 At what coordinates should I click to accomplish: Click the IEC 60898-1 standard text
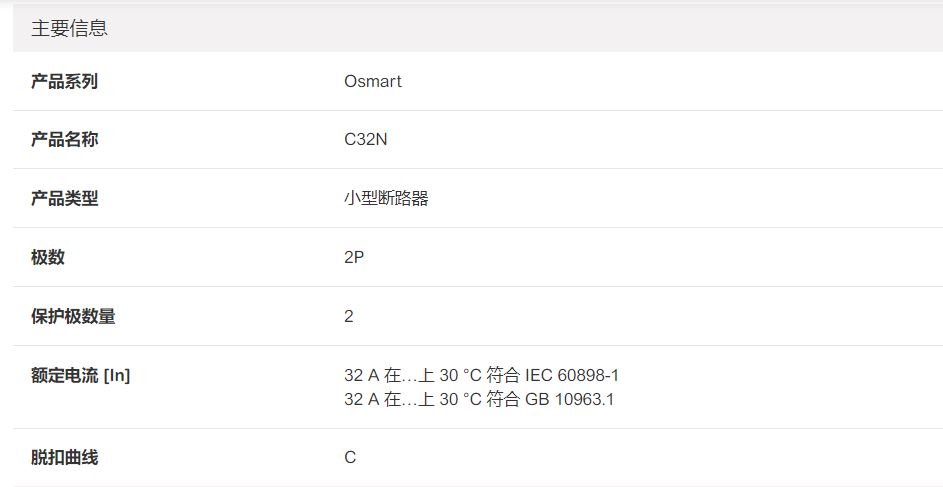pos(571,376)
